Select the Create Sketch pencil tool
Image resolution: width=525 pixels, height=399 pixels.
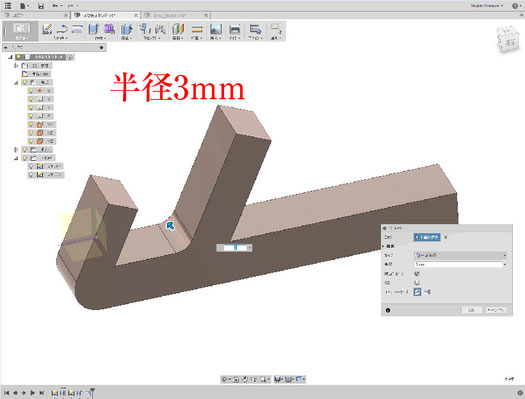tap(47, 29)
